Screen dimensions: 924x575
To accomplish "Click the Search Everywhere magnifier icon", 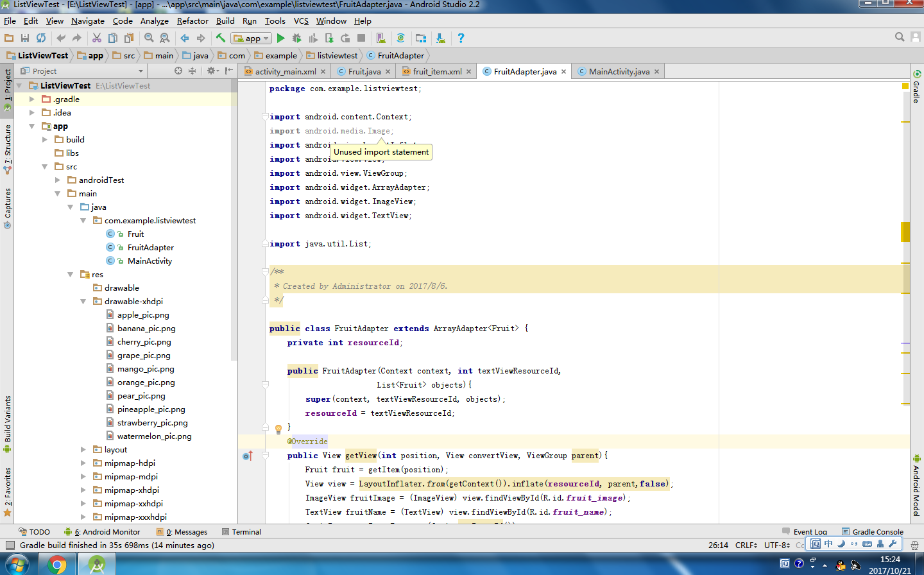I will 900,37.
